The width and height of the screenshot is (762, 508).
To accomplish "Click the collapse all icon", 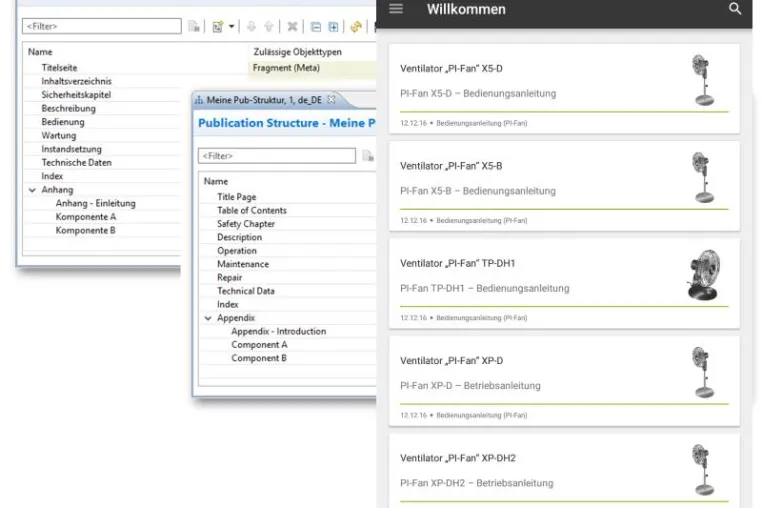I will point(316,27).
